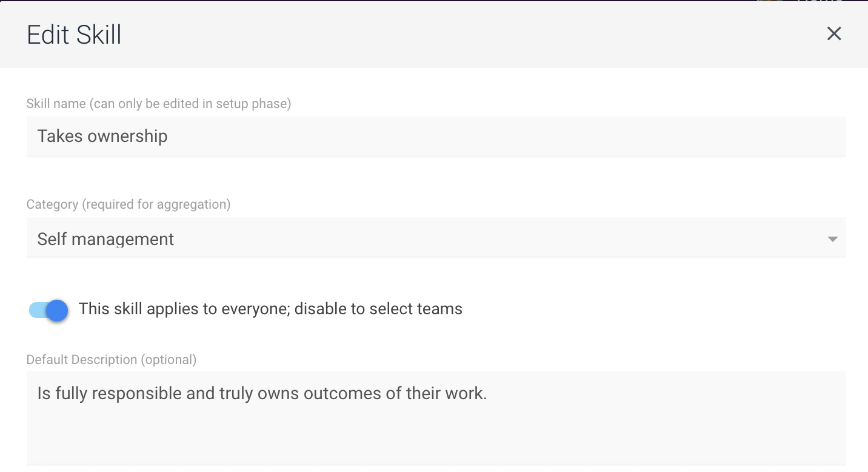This screenshot has width=868, height=472.
Task: Click the blue knob of the toggle
Action: tap(57, 311)
